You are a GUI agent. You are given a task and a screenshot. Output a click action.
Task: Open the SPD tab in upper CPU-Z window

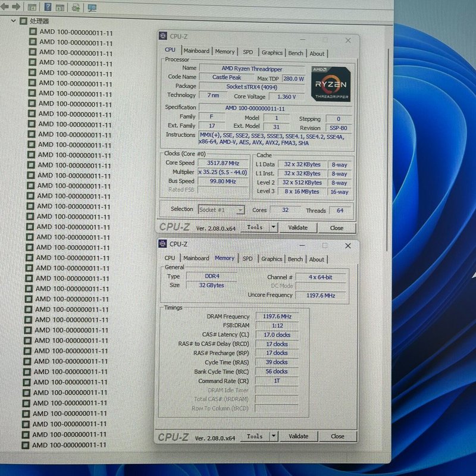click(x=248, y=52)
